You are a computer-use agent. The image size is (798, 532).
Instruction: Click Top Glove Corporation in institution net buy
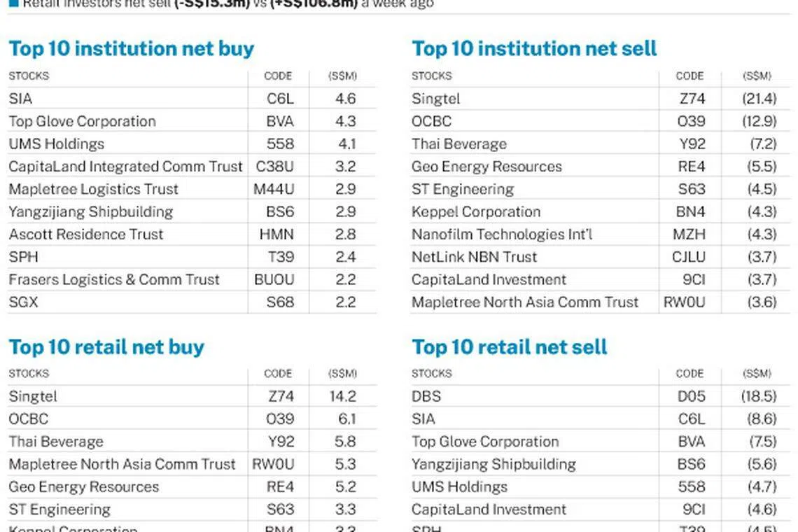(x=82, y=121)
